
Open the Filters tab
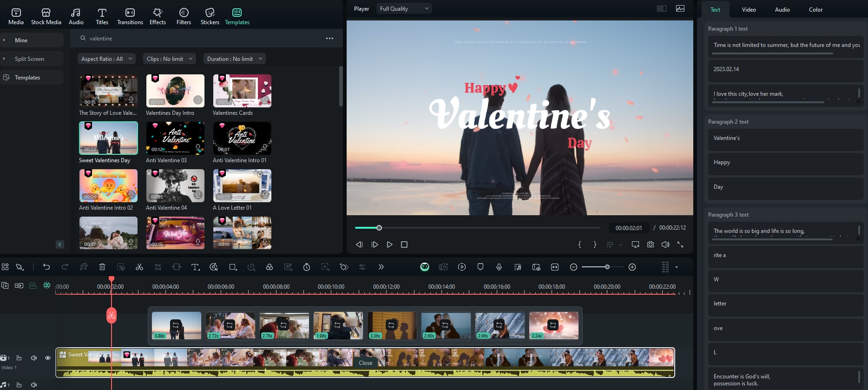coord(184,16)
